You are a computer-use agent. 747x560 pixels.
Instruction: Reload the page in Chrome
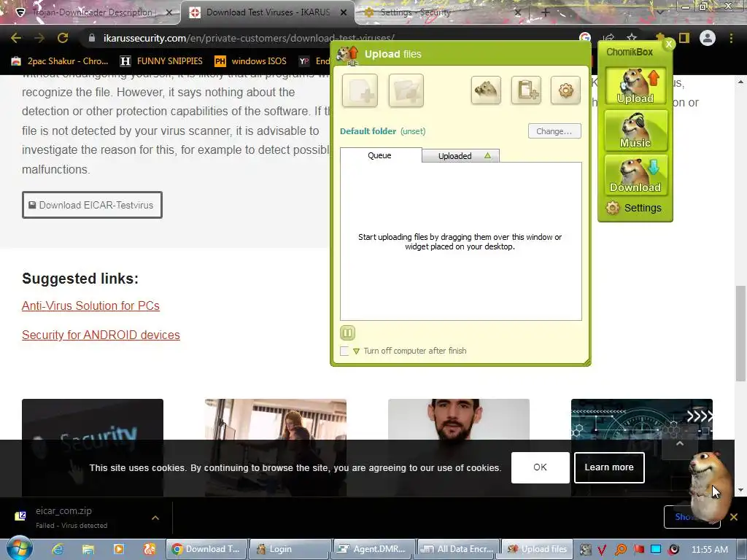(63, 38)
